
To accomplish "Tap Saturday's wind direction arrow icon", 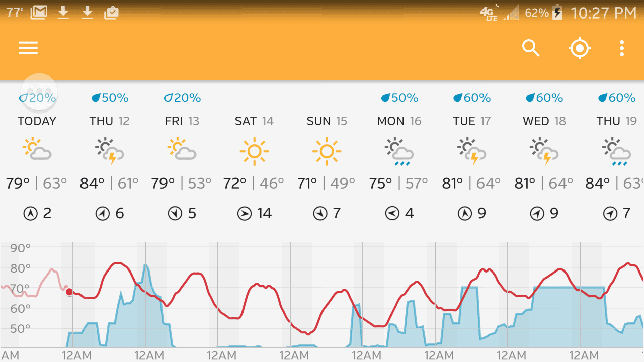I will pos(244,214).
